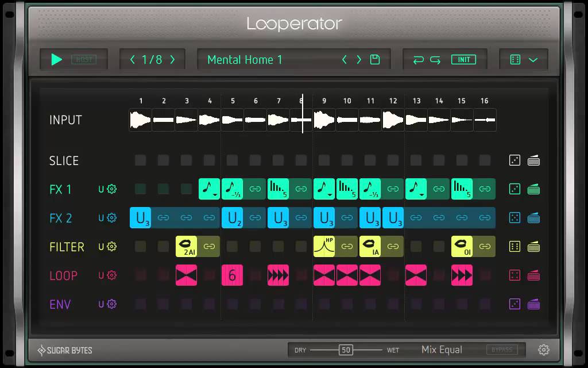Open FX 2 step 12 U3 effect cell
Screen dimensions: 588x368
click(393, 218)
